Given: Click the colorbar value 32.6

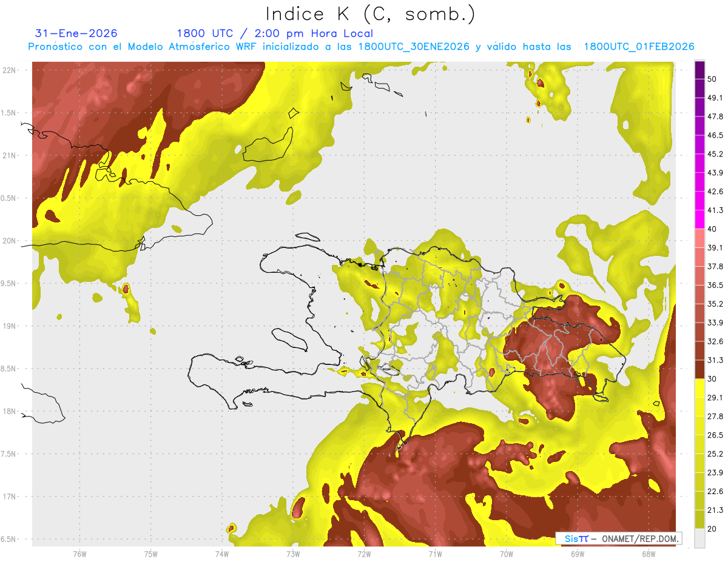Looking at the screenshot, I should click(x=715, y=341).
